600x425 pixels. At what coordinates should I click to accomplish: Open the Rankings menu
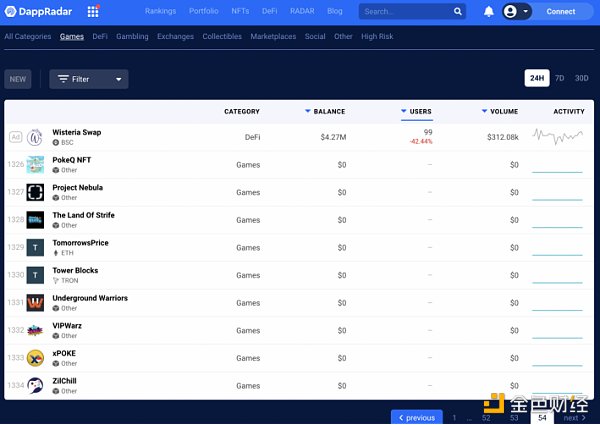(x=160, y=11)
